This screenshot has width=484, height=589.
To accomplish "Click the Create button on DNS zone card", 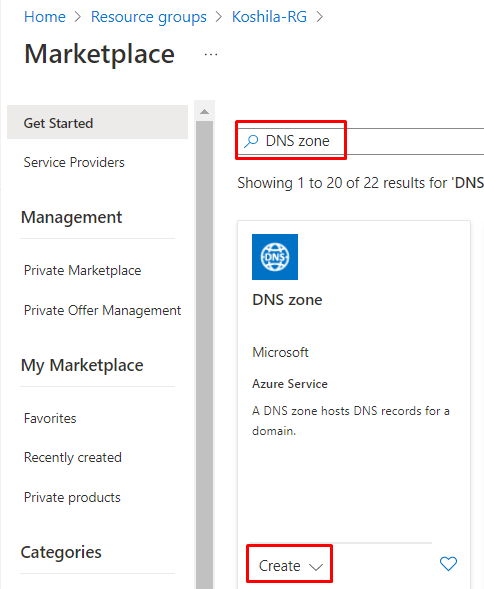I will (x=289, y=565).
